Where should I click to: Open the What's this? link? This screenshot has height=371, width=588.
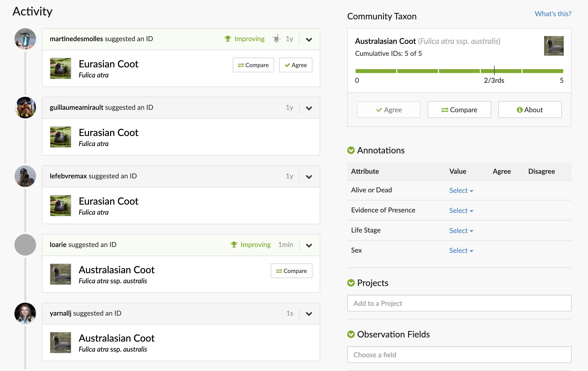point(553,14)
